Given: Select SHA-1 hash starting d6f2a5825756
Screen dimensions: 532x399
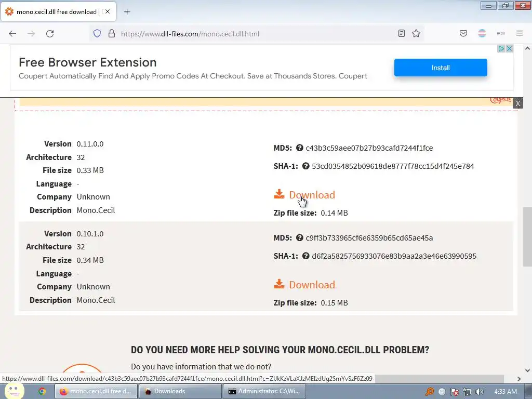Looking at the screenshot, I should coord(394,256).
